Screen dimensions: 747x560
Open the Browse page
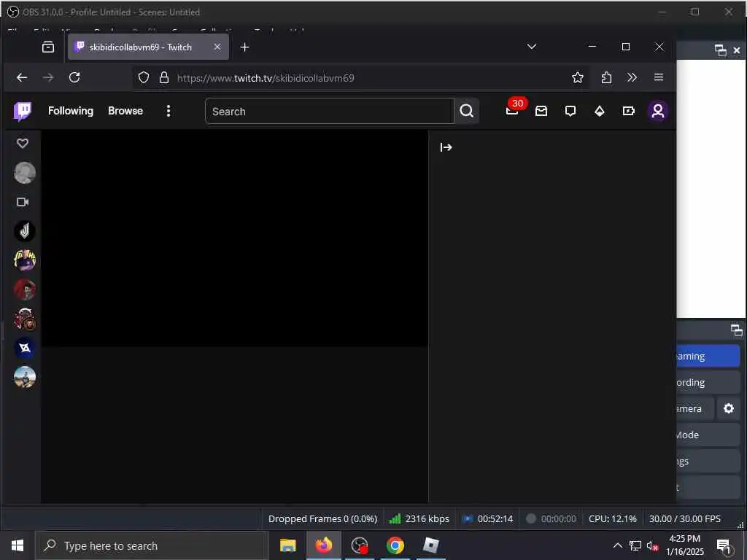click(125, 111)
